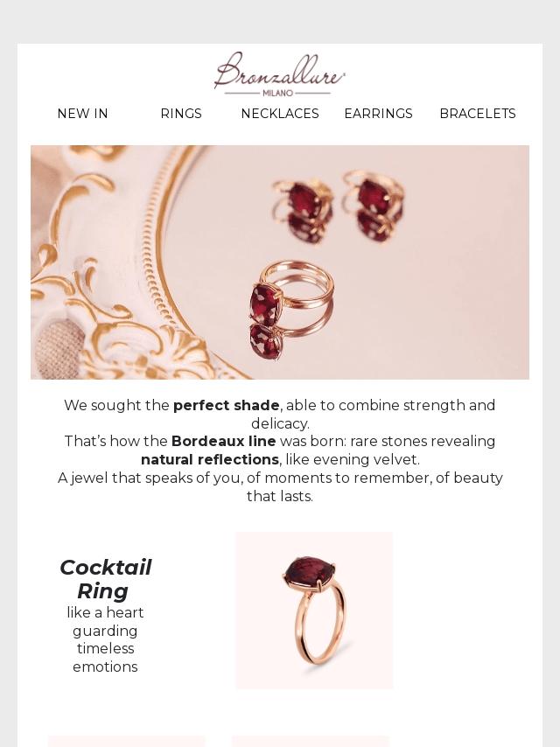Click the bold 'Bordeaux line' text
Viewport: 560px width, 747px height.
(x=224, y=442)
